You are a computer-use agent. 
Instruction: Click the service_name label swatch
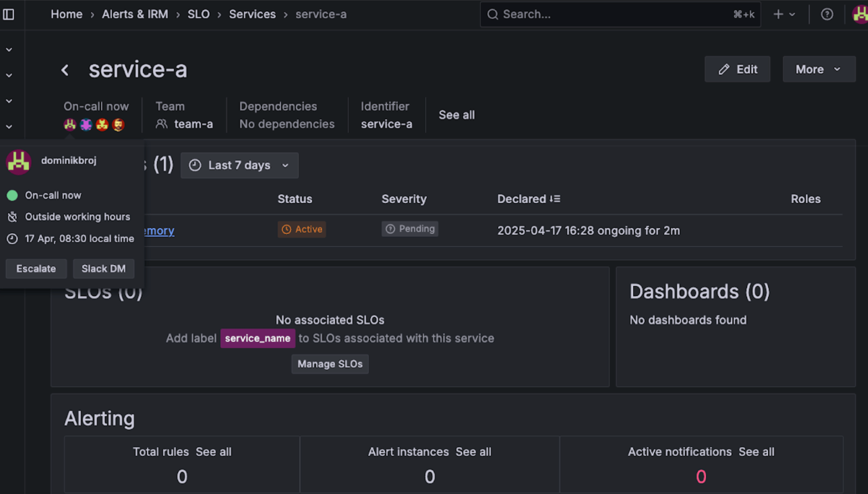click(257, 338)
